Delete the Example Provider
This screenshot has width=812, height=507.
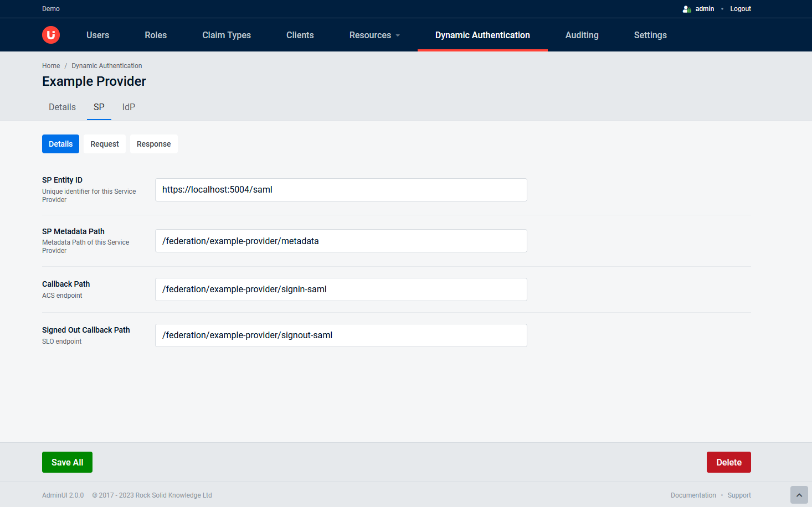(x=728, y=462)
